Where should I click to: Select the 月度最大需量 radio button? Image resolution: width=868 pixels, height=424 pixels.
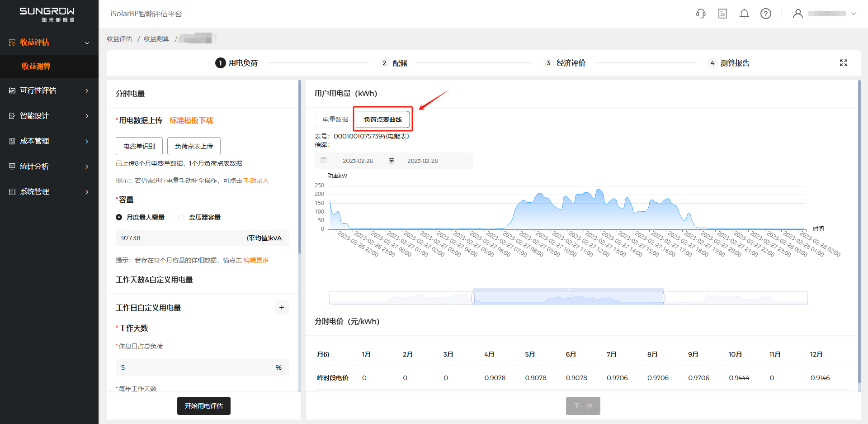point(119,217)
